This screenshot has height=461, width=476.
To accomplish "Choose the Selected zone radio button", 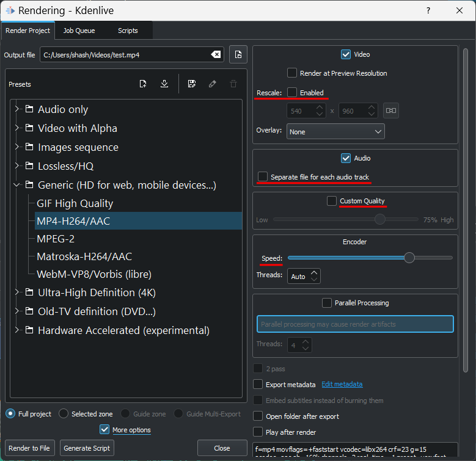I will [64, 414].
